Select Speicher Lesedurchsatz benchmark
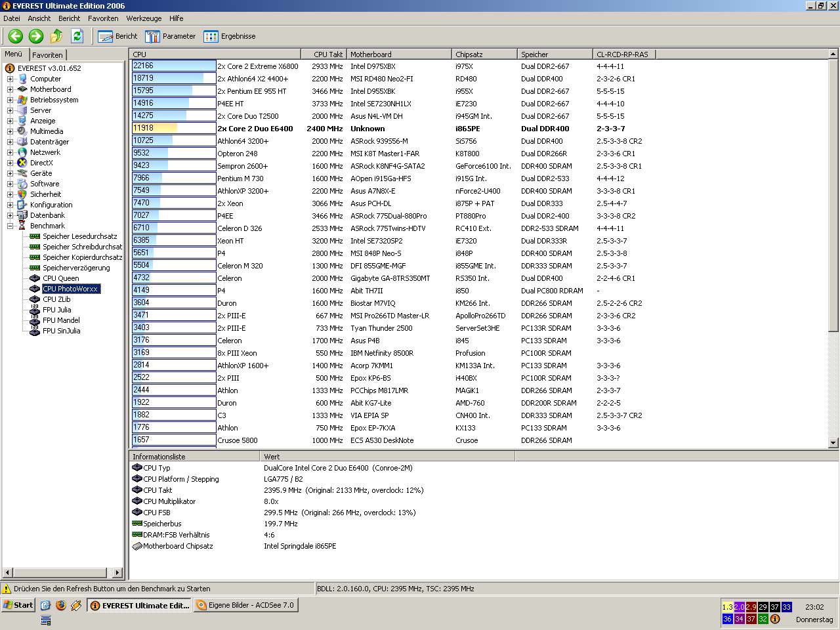Image resolution: width=840 pixels, height=630 pixels. point(80,236)
